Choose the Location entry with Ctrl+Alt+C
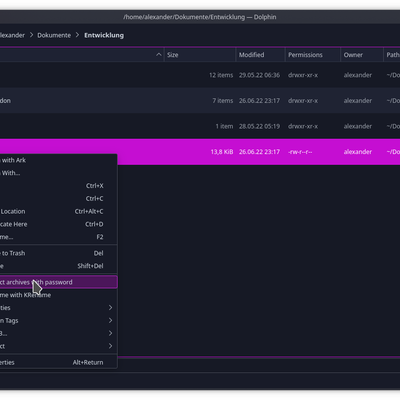The width and height of the screenshot is (400, 400). [x=58, y=211]
